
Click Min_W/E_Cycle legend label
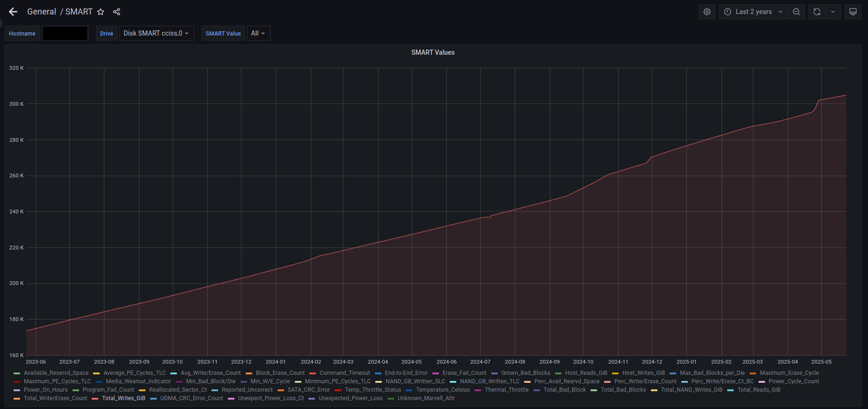pos(270,381)
